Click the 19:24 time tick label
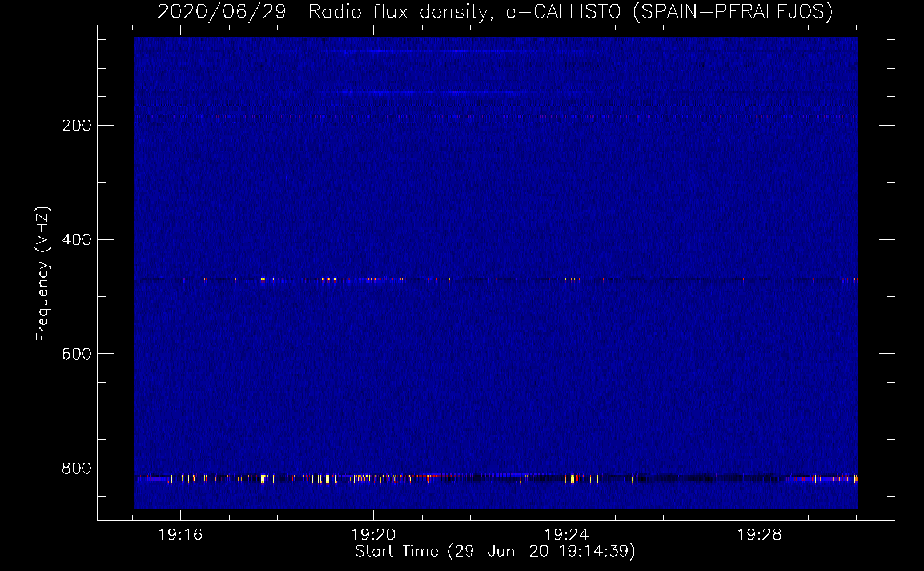The height and width of the screenshot is (571, 924). (x=567, y=535)
